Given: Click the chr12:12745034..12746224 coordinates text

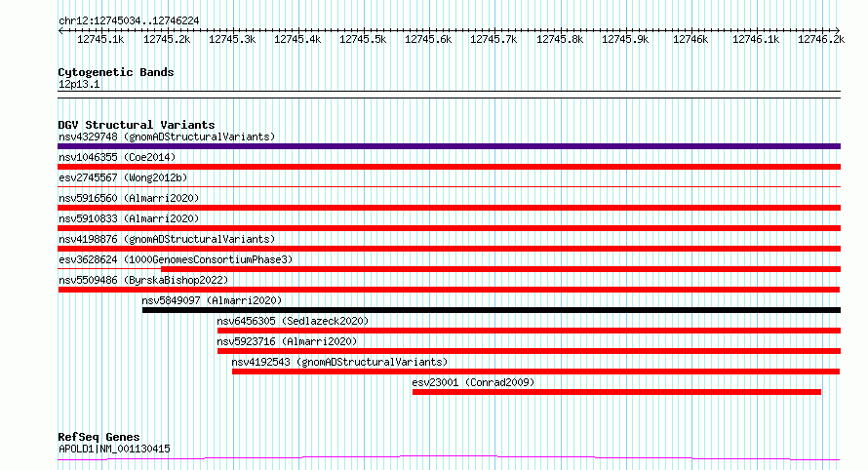Looking at the screenshot, I should pyautogui.click(x=129, y=21).
